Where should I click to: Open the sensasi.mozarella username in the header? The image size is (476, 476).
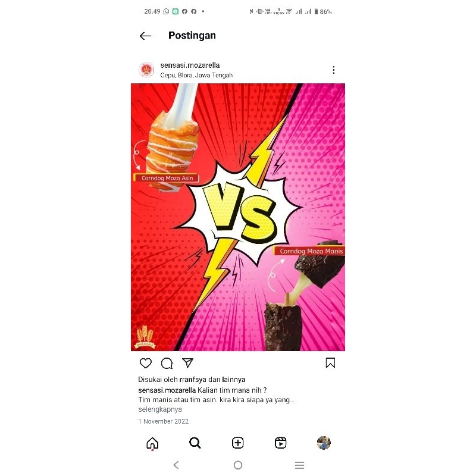click(190, 65)
